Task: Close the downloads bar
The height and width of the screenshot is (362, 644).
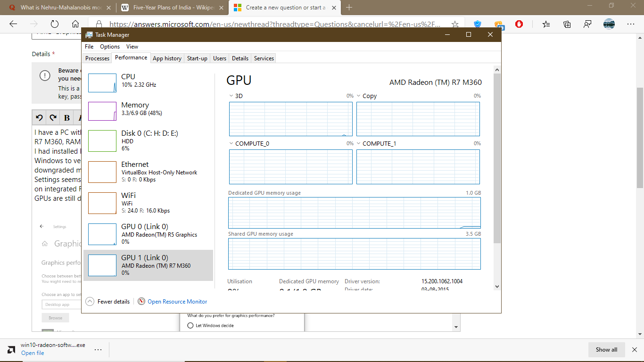Action: (634, 349)
